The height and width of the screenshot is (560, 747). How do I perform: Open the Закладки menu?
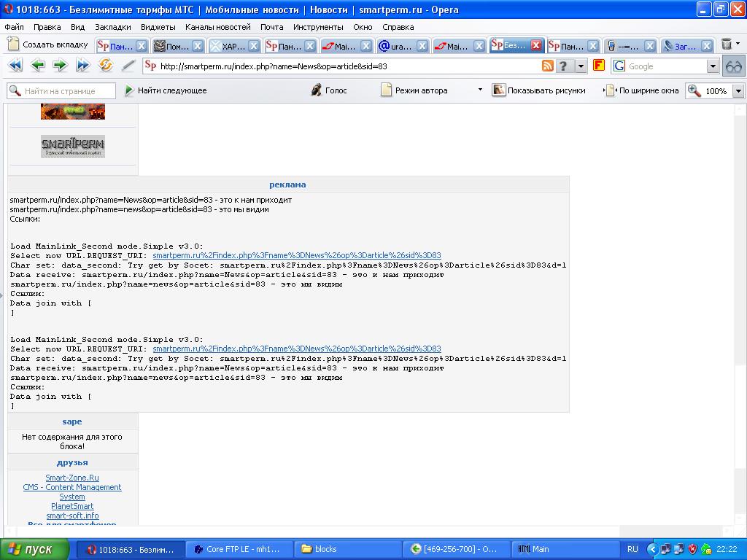click(x=112, y=27)
